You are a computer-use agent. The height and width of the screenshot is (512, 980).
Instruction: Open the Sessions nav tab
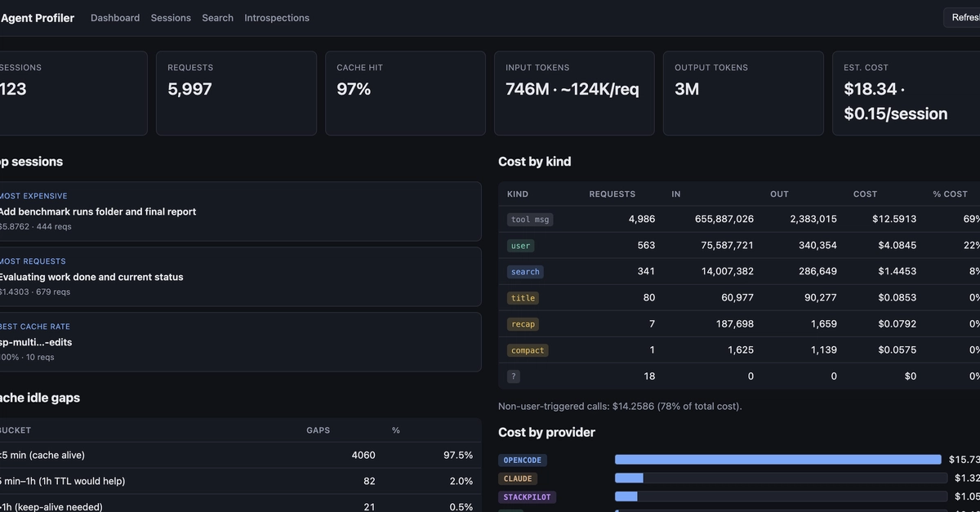click(x=171, y=18)
